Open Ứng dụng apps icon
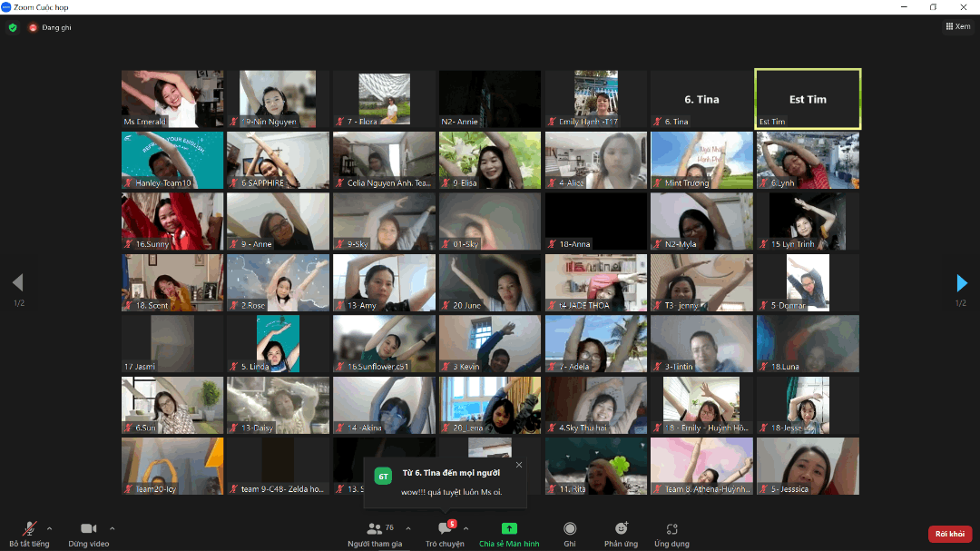Viewport: 980px width, 551px height. (671, 529)
